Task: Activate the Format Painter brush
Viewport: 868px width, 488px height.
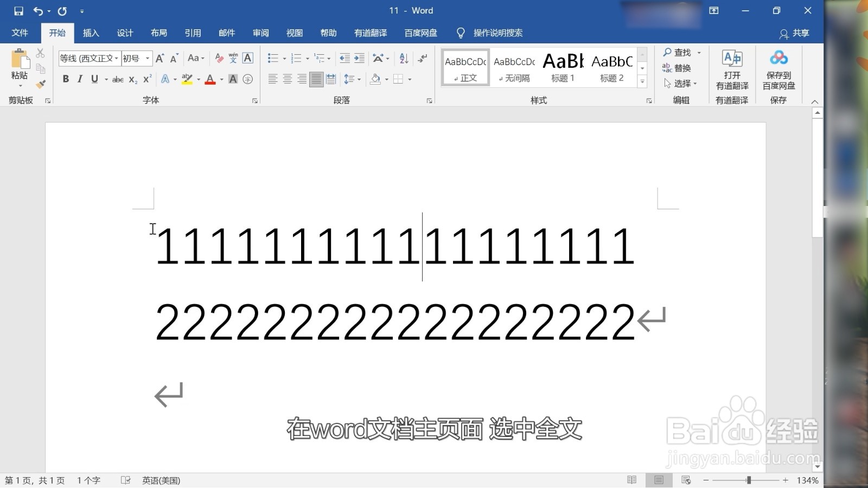Action: click(40, 84)
